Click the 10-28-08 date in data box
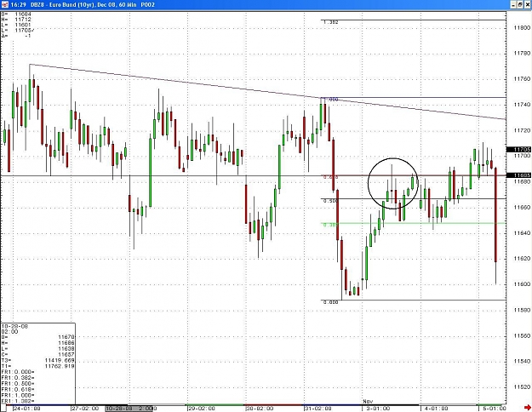The height and width of the screenshot is (412, 532). click(14, 327)
